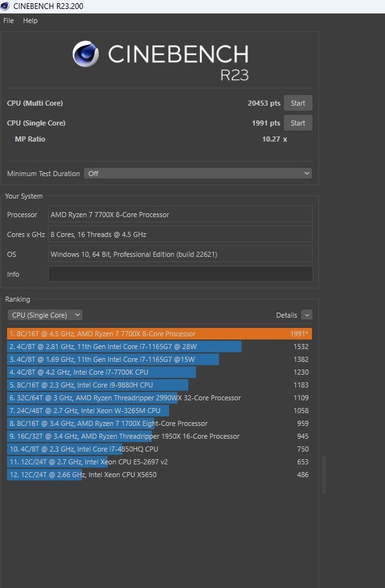Click the 1991 pts single core score
The height and width of the screenshot is (588, 385).
coord(266,123)
